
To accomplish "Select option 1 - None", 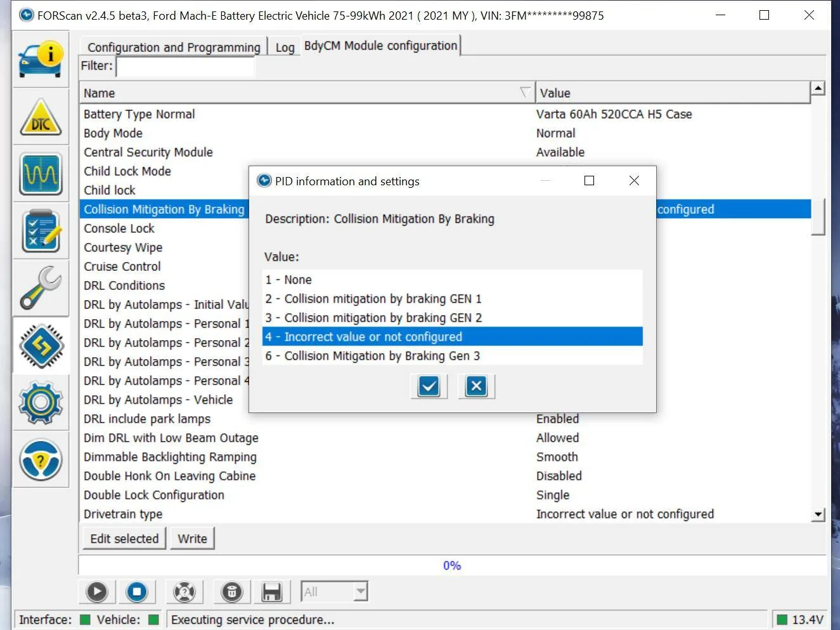I will pyautogui.click(x=453, y=280).
